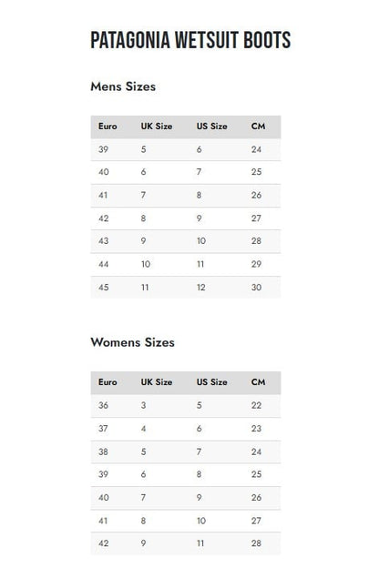
Task: Select the mens Euro 42 row
Action: 185,218
